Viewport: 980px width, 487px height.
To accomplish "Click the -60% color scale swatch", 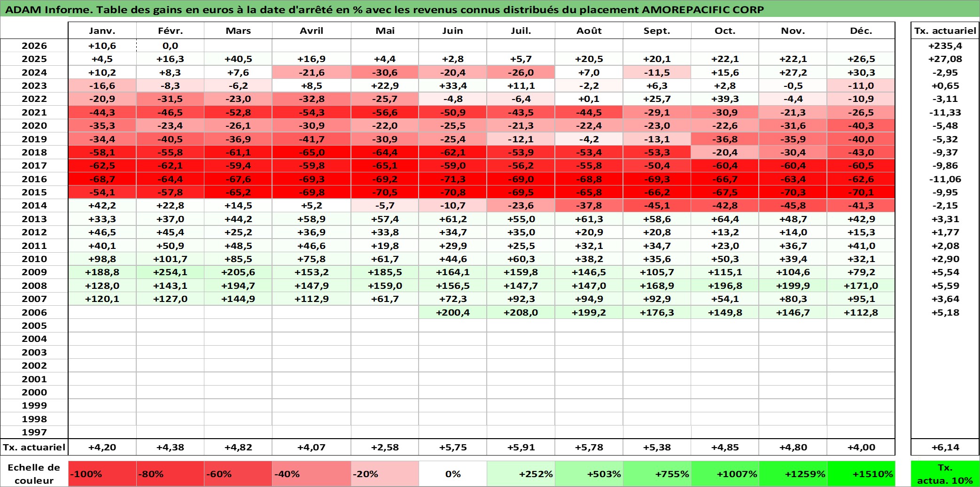I will (x=238, y=474).
